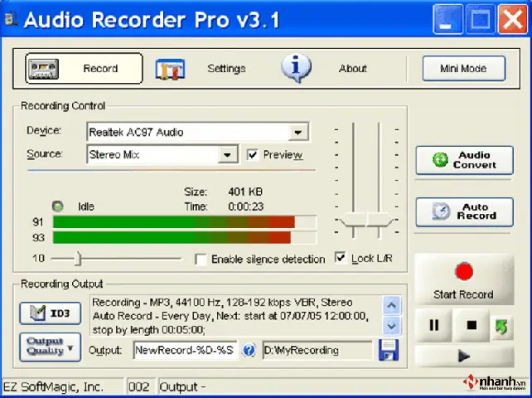Click the cassette tape Record icon
Viewport: 532px width, 398px height.
pos(43,69)
